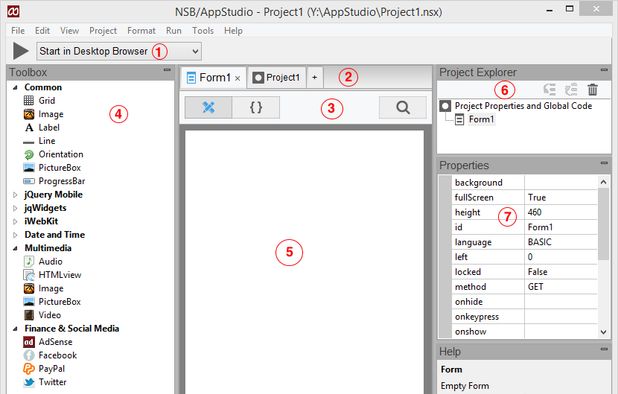Open the View menu
This screenshot has height=394, width=618.
click(x=69, y=30)
